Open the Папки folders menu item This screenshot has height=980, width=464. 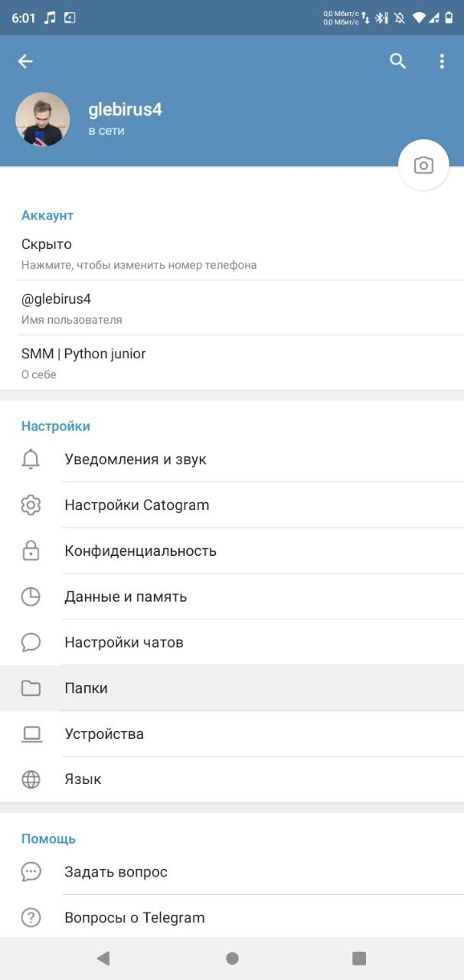[232, 688]
